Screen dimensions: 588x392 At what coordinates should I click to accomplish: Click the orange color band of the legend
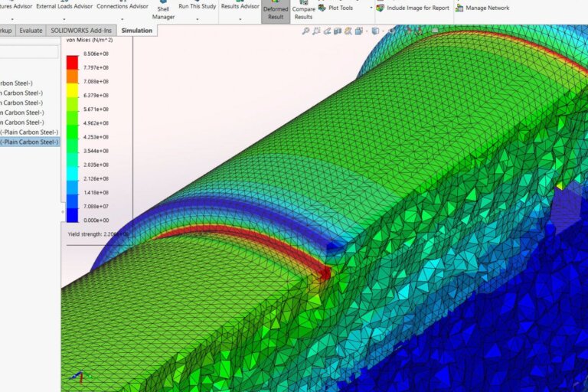[x=73, y=77]
